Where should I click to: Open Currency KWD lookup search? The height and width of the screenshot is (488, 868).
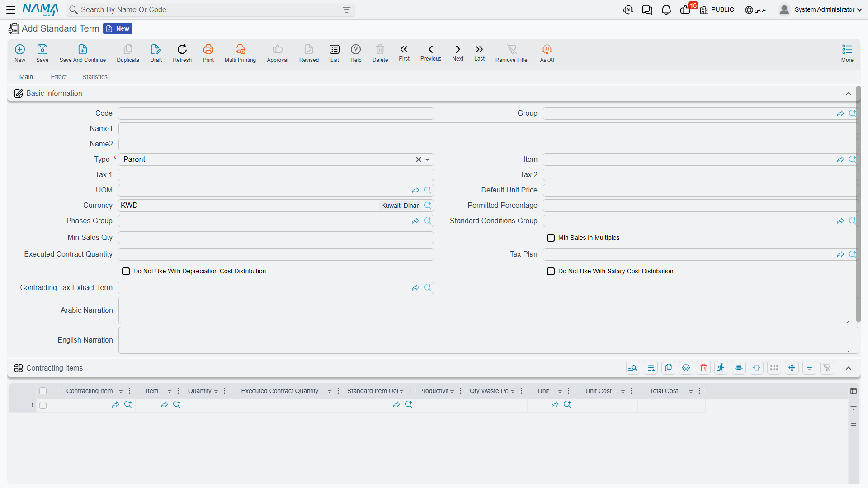coord(428,206)
